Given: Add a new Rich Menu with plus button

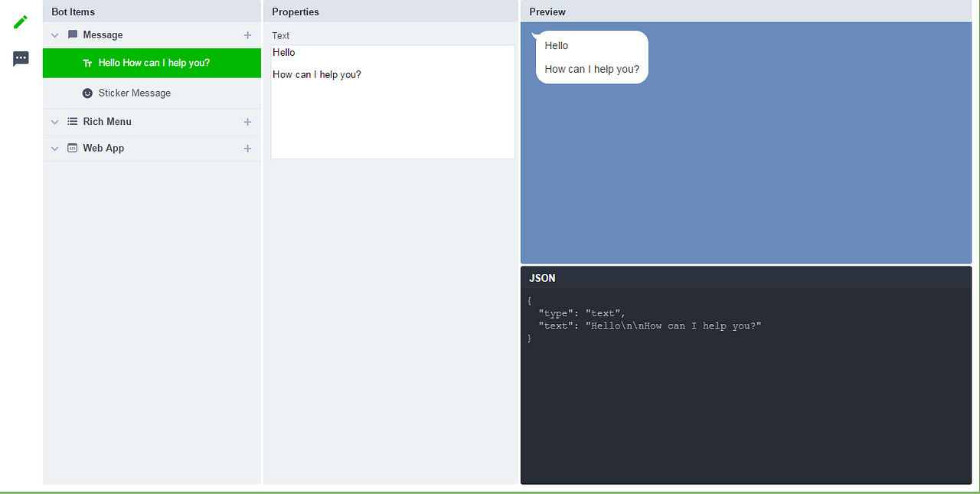Looking at the screenshot, I should tap(247, 121).
